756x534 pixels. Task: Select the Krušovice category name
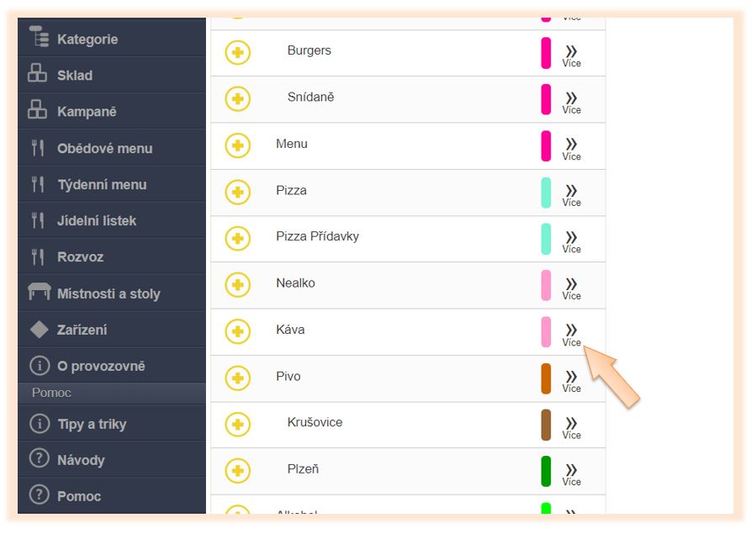(315, 422)
